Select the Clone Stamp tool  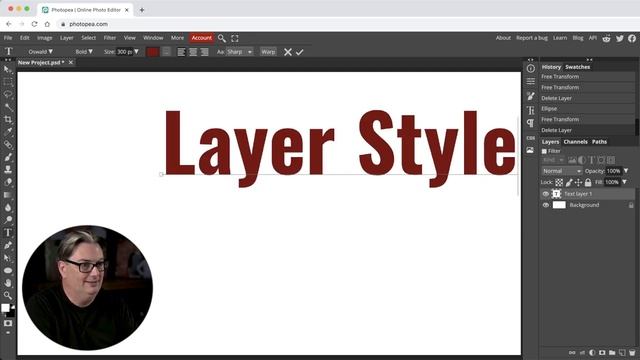(8, 169)
